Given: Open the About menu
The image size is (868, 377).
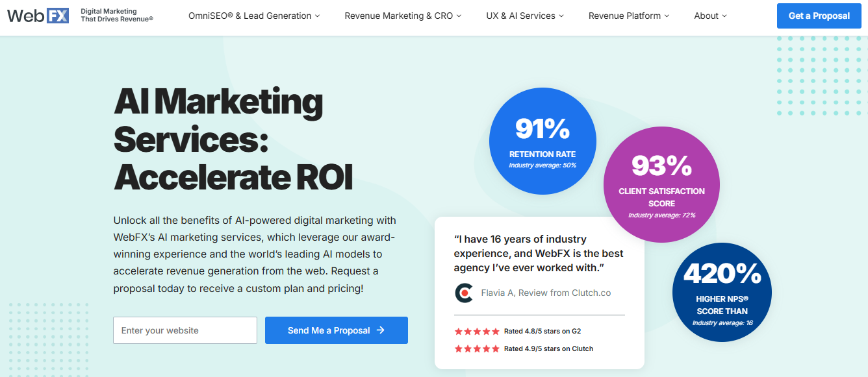Looking at the screenshot, I should [710, 16].
